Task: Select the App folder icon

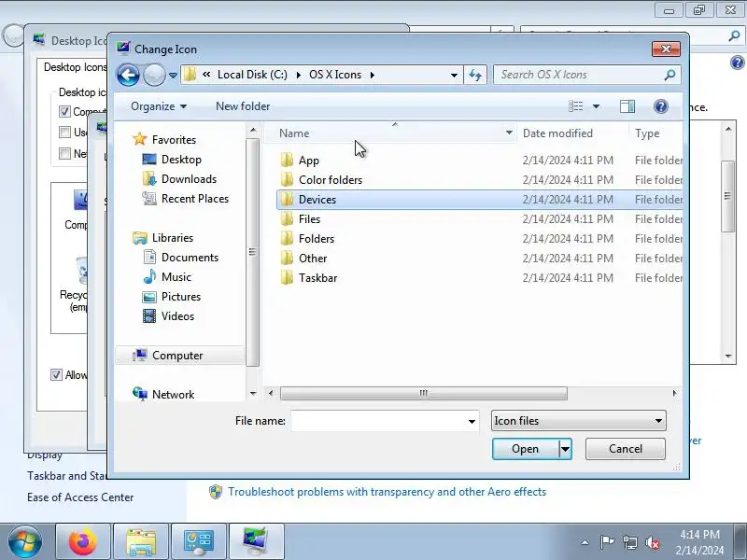Action: point(287,160)
